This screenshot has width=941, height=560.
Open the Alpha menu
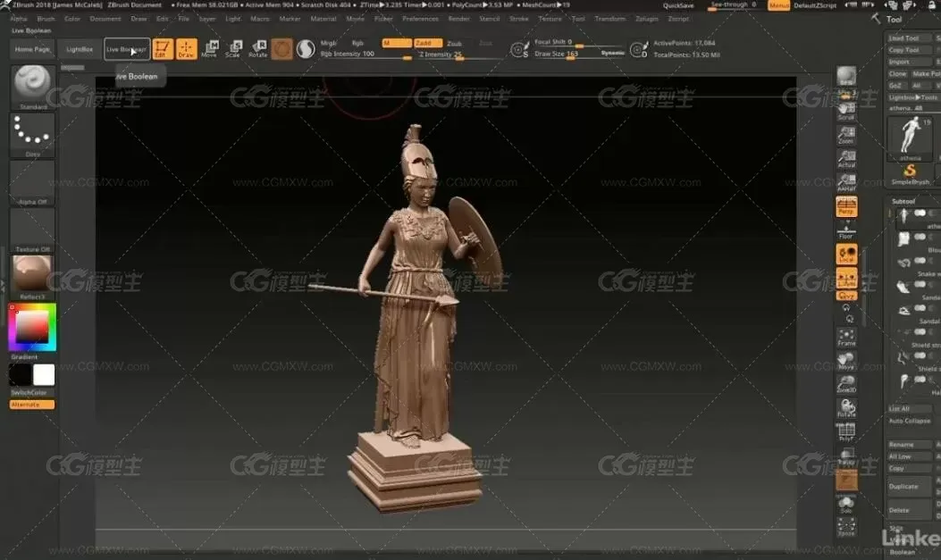pos(19,19)
